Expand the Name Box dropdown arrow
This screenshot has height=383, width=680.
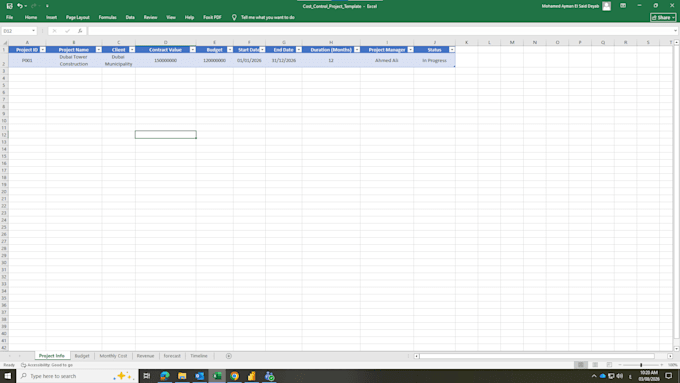tap(33, 31)
